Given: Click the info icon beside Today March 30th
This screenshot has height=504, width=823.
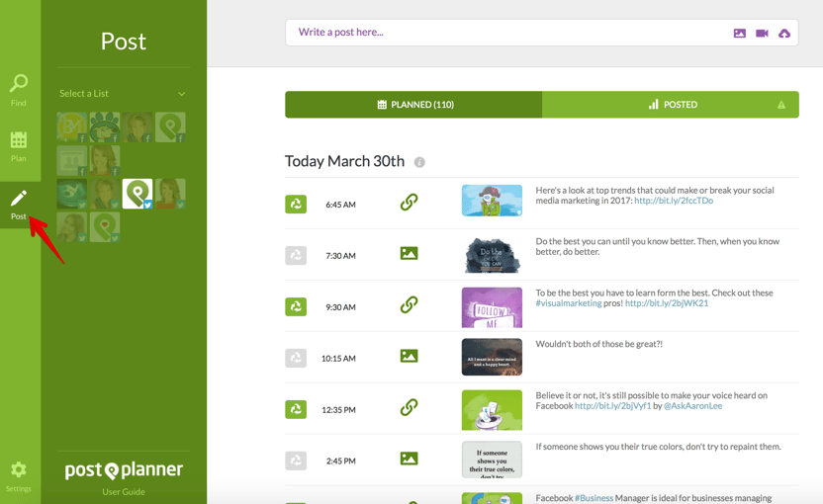Looking at the screenshot, I should [x=419, y=162].
